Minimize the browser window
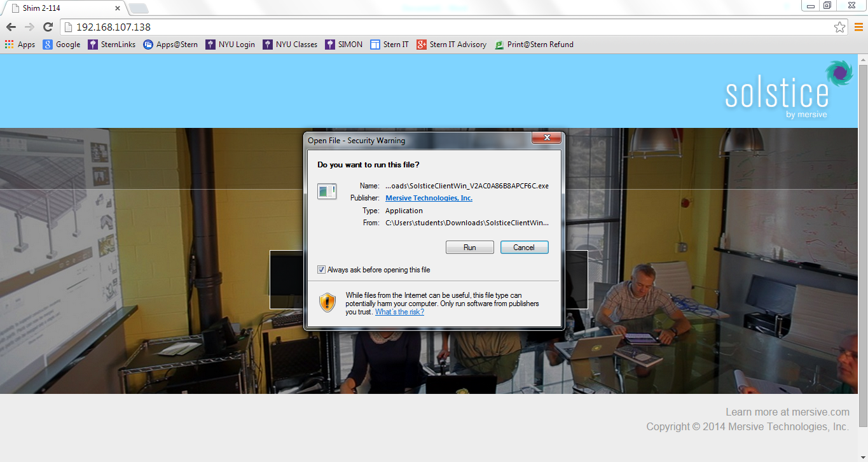868x462 pixels. pos(811,6)
